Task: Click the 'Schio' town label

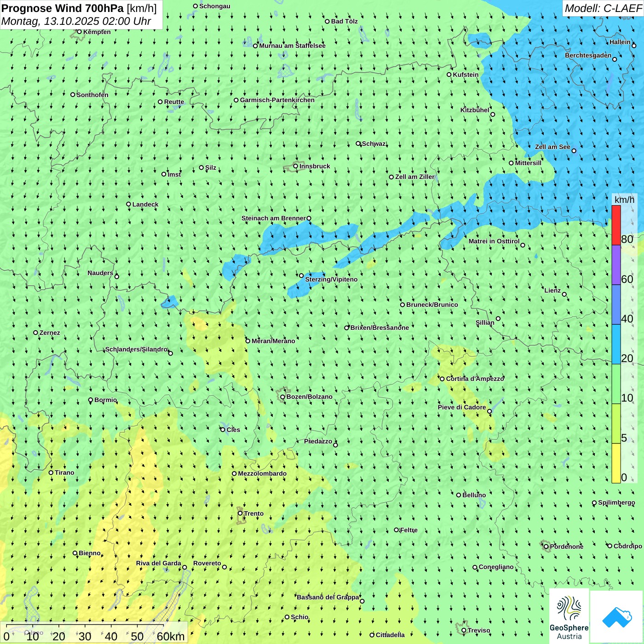Action: pyautogui.click(x=299, y=617)
